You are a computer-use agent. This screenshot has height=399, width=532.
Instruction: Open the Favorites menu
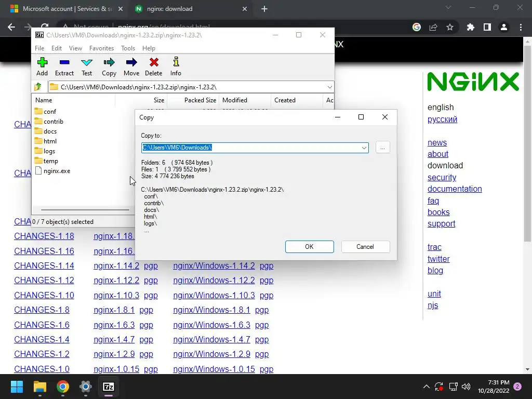(101, 48)
